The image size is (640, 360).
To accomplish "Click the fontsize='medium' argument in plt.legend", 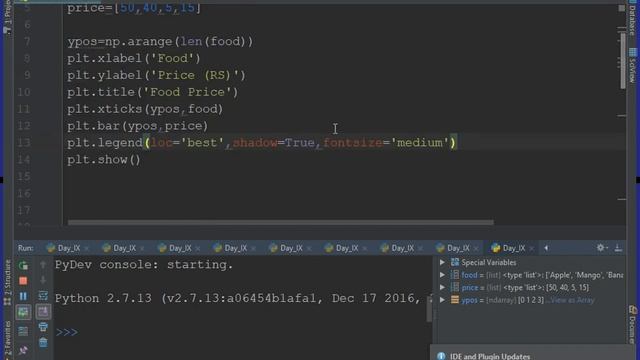I will pyautogui.click(x=386, y=143).
